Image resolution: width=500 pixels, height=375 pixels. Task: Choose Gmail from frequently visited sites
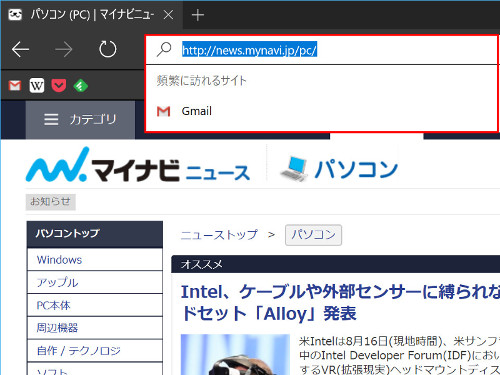pos(322,111)
